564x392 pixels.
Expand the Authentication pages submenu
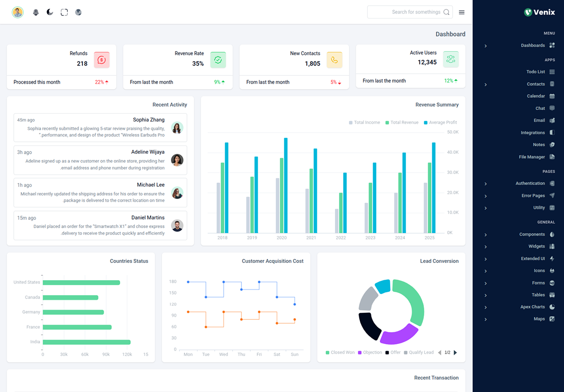click(530, 183)
